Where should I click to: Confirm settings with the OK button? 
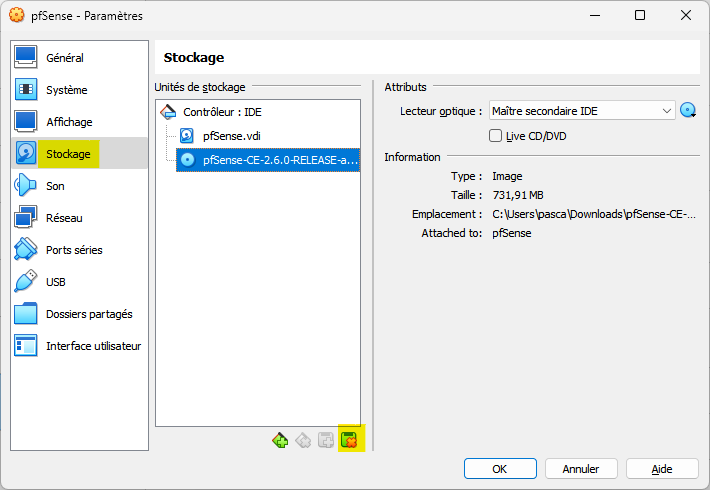(500, 469)
